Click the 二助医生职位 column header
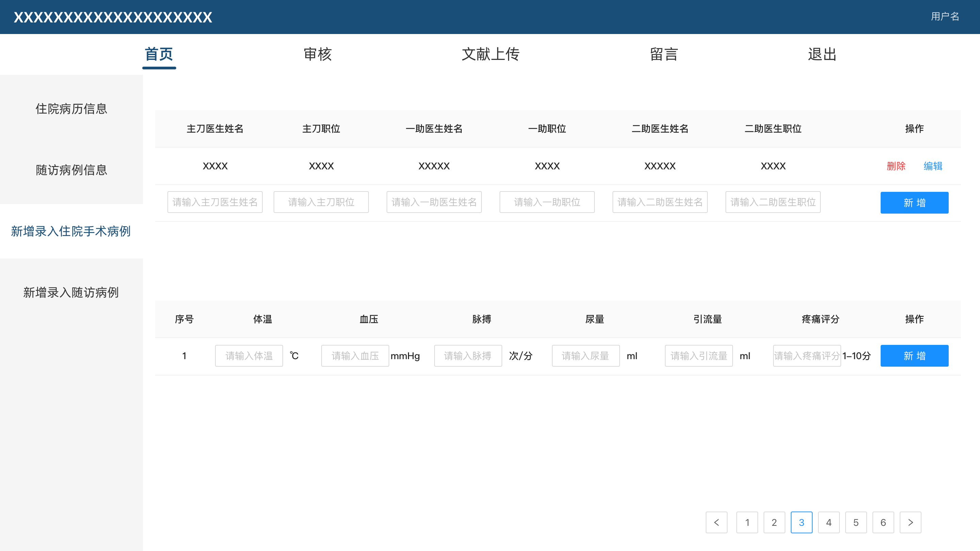The image size is (980, 551). 773,129
